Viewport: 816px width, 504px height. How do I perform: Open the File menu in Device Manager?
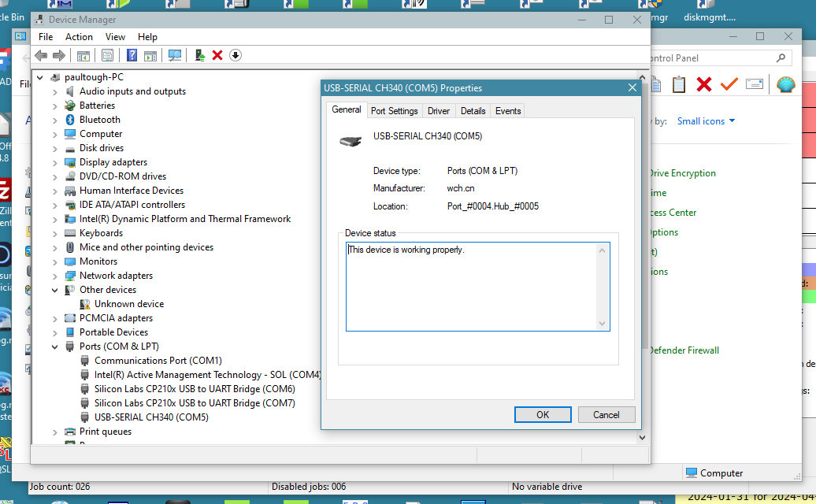[46, 37]
